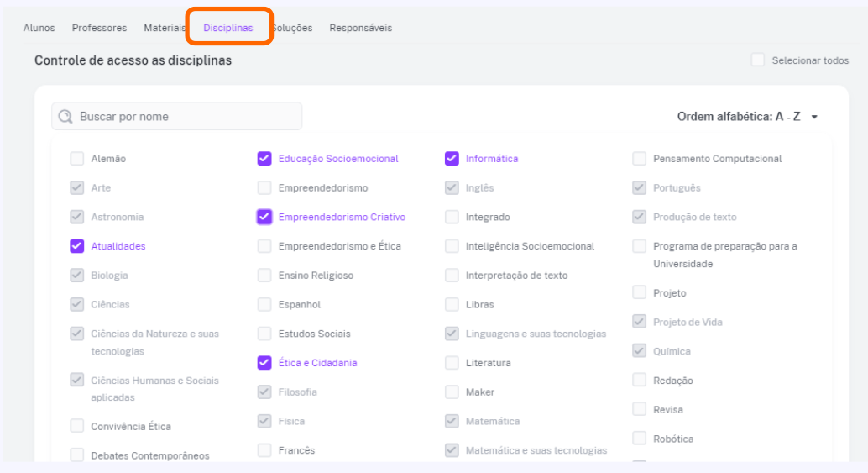This screenshot has width=868, height=473.
Task: Uncheck the Informática checkbox
Action: point(452,159)
